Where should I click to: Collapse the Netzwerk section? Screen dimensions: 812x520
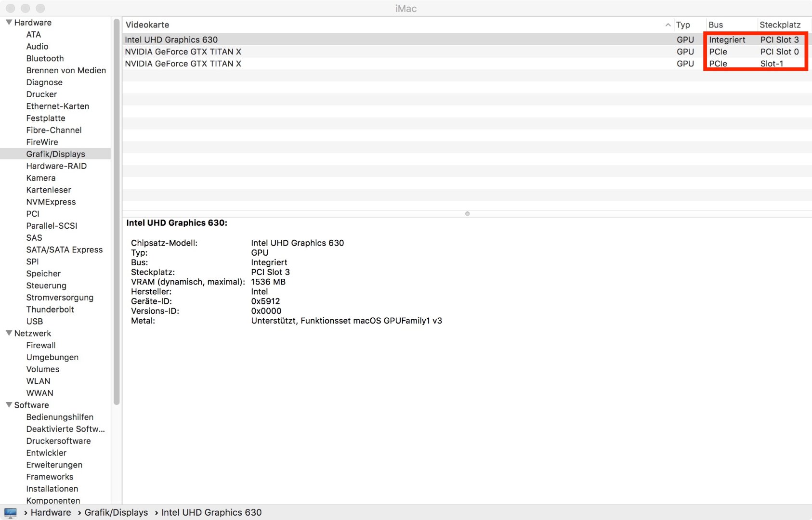(9, 333)
